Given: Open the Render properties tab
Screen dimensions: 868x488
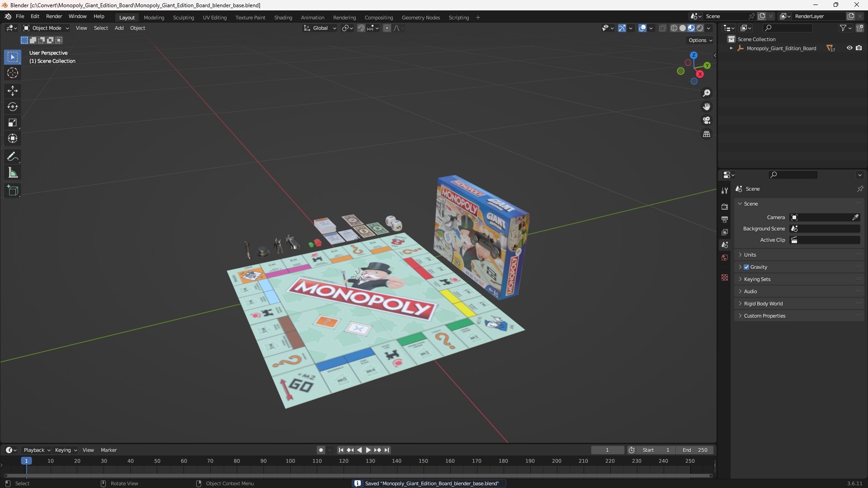Looking at the screenshot, I should [725, 206].
